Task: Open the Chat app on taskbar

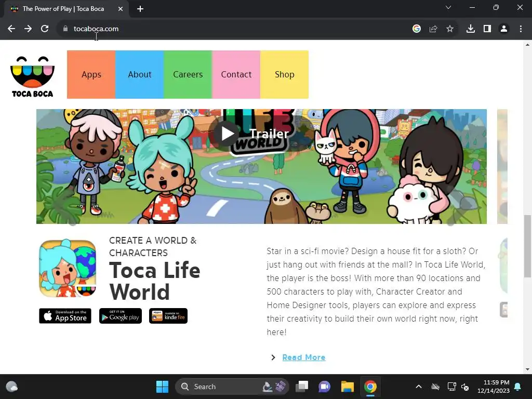Action: 325,387
